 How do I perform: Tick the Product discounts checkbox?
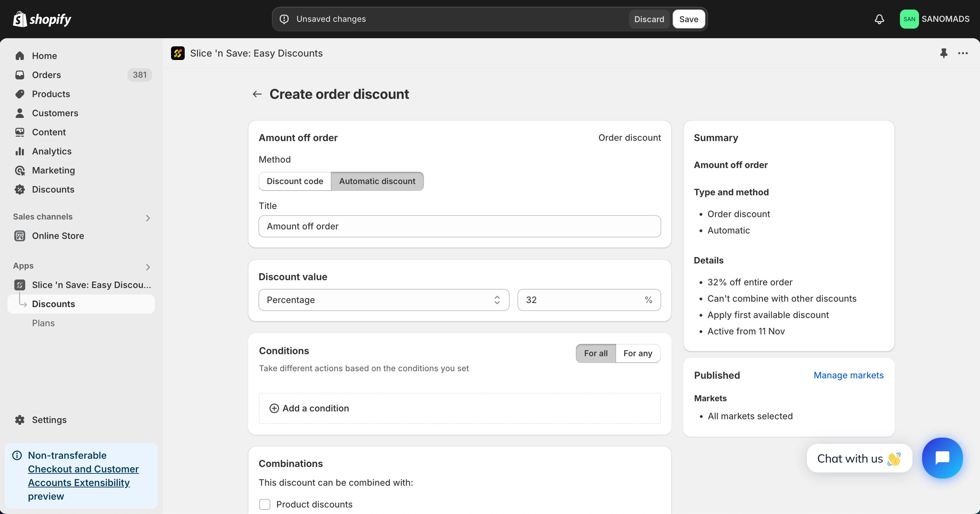tap(264, 504)
